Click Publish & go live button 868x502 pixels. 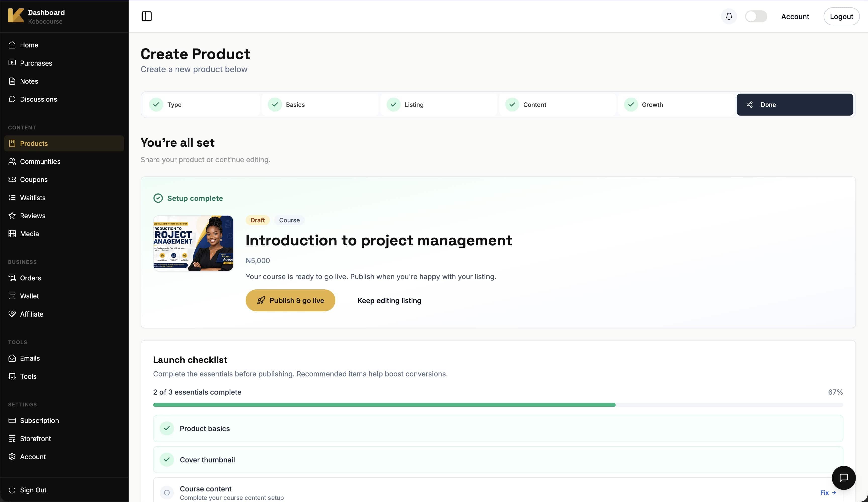pos(290,301)
